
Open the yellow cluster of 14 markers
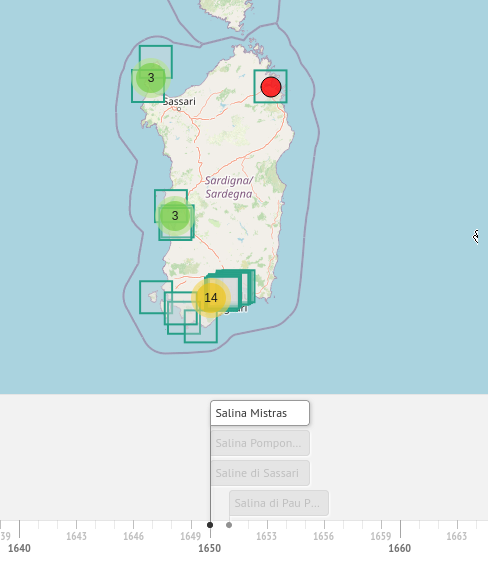click(211, 297)
